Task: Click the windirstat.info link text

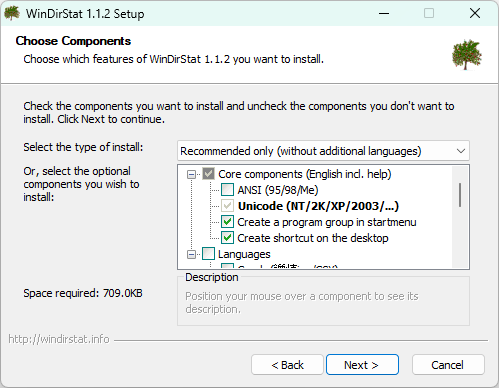Action: [59, 339]
